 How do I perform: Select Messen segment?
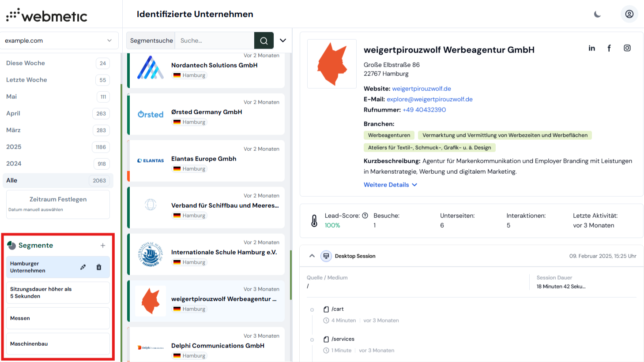point(58,318)
